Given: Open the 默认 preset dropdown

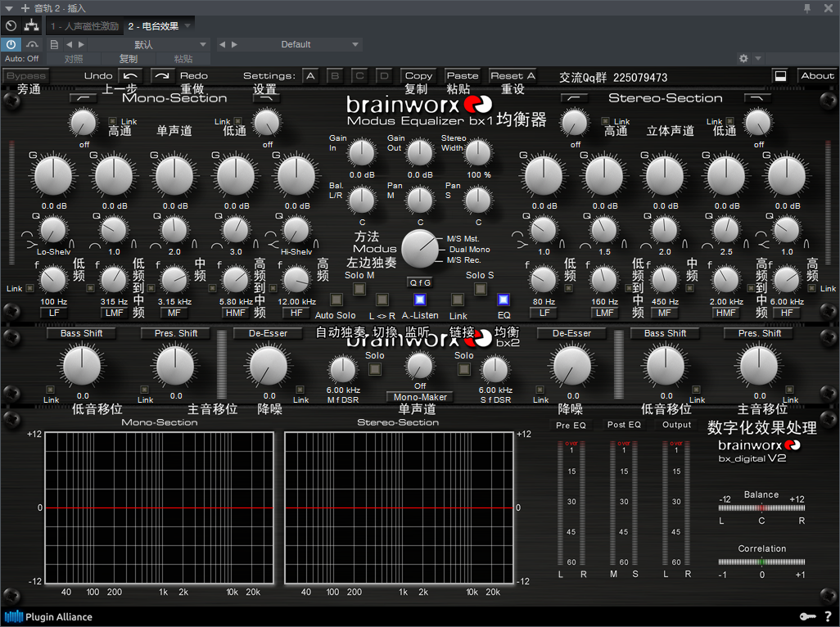Looking at the screenshot, I should point(203,44).
